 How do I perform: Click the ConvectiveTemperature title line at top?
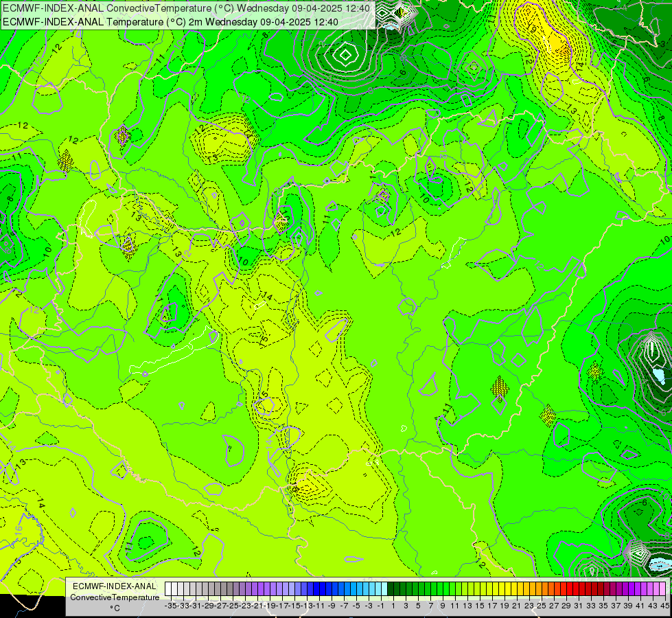(x=187, y=8)
